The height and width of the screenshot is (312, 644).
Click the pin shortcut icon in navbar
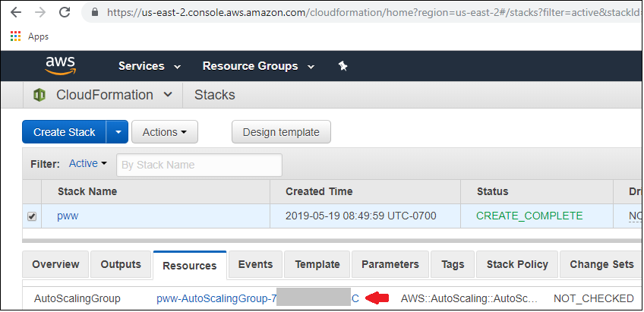pyautogui.click(x=343, y=66)
